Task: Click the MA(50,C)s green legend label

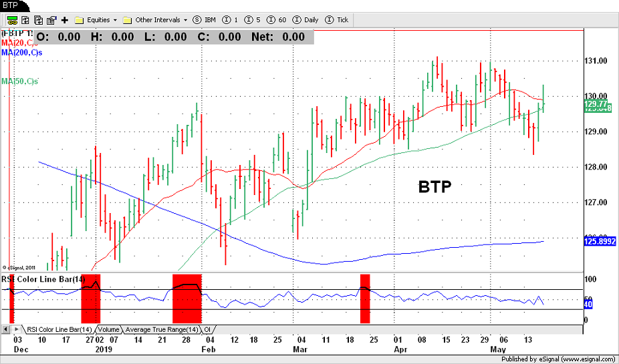Action: coord(20,81)
